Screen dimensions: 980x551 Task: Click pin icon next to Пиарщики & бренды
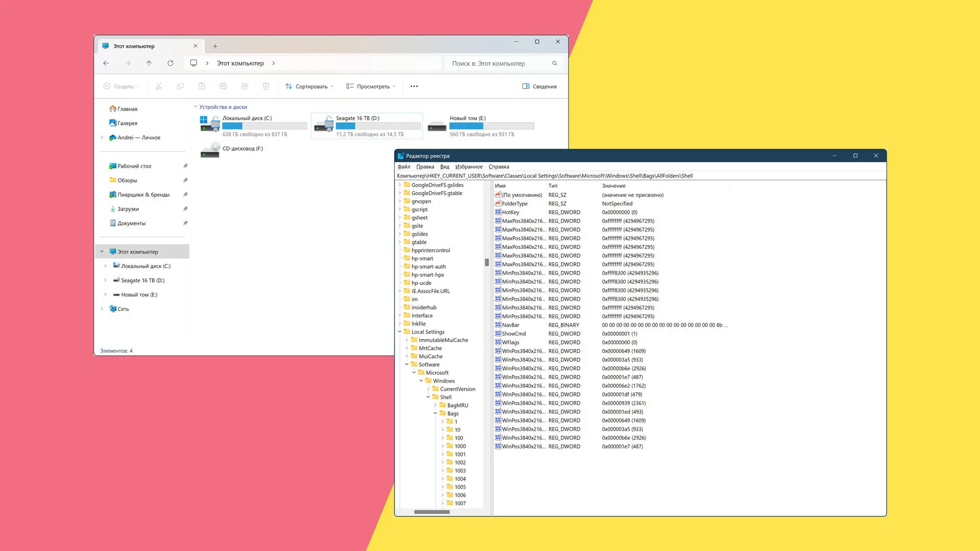[x=185, y=194]
